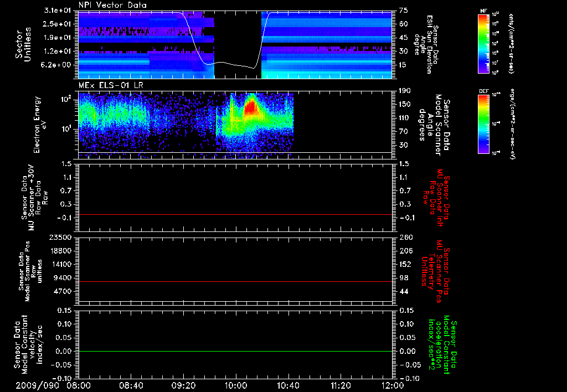Click the "152" telemetry tick label
This screenshot has width=567, height=392.
click(405, 264)
